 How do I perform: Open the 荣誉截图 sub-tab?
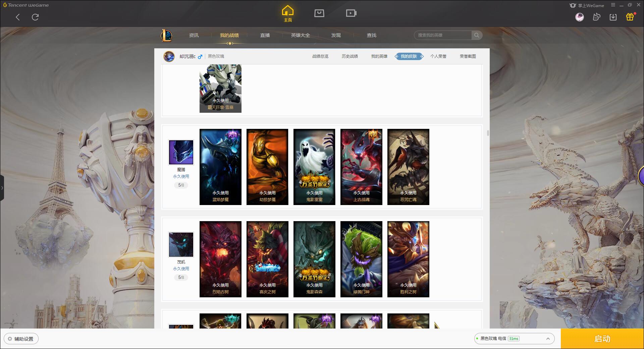point(468,56)
